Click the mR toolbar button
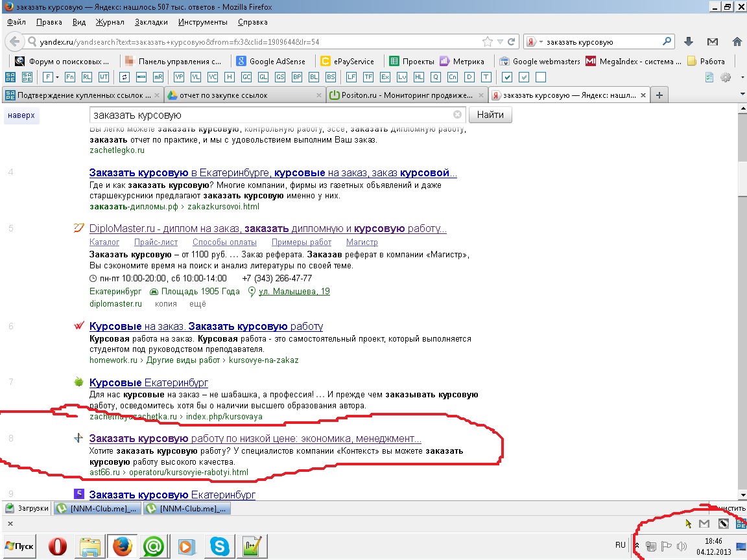The image size is (747, 560). point(158,77)
